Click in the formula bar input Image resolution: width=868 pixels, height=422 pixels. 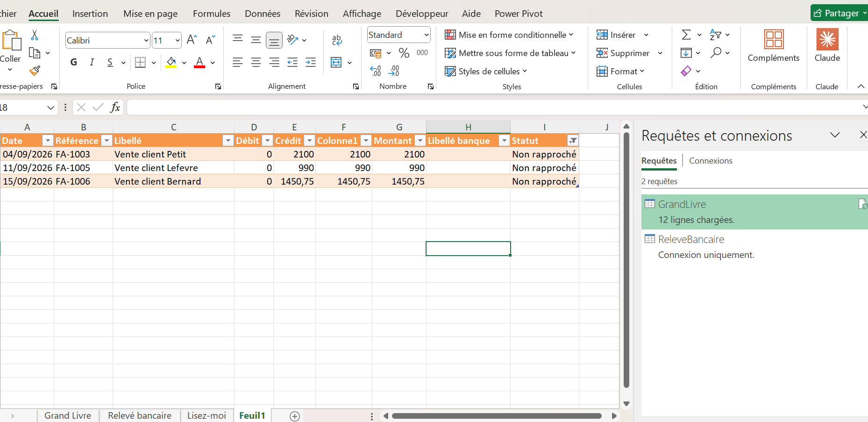pyautogui.click(x=493, y=107)
